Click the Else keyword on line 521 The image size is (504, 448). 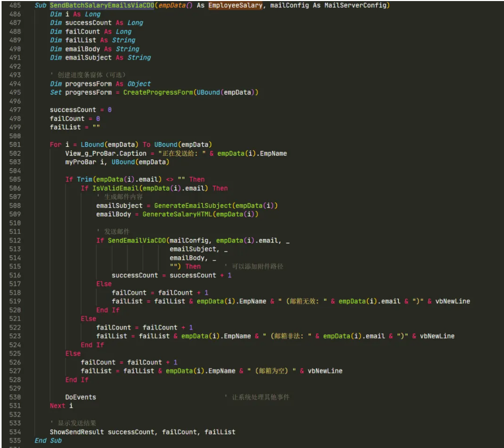click(89, 319)
